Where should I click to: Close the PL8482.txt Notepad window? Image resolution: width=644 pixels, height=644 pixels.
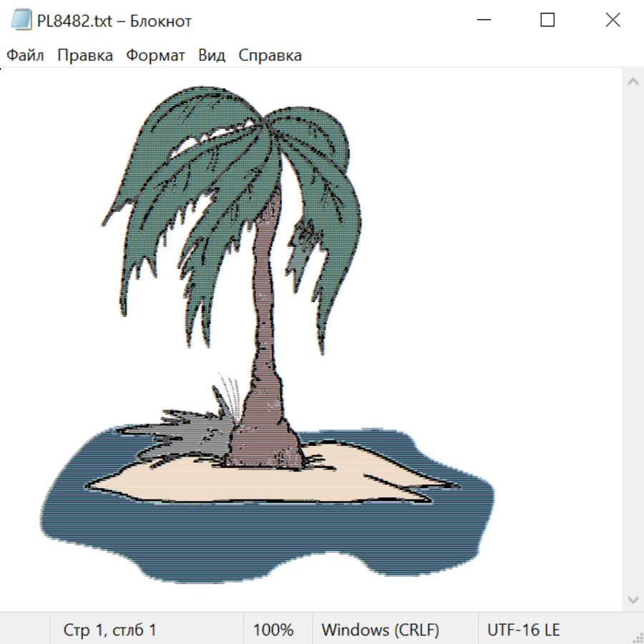[x=613, y=21]
